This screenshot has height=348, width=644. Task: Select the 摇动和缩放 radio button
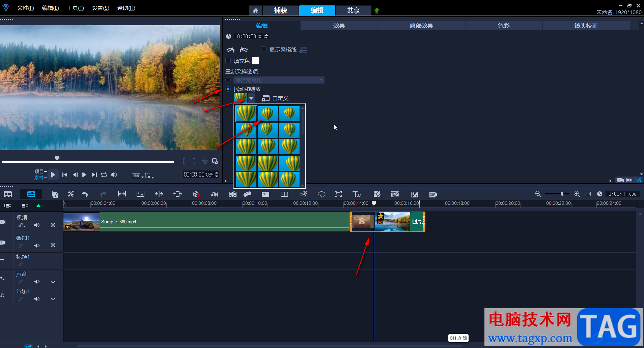pyautogui.click(x=228, y=89)
